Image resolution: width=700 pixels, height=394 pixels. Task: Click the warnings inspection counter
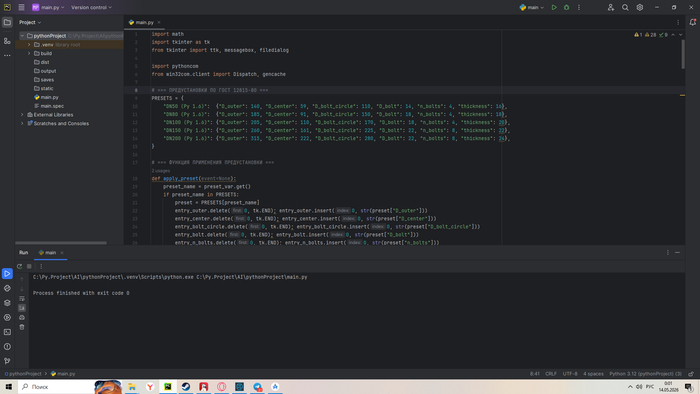click(651, 35)
